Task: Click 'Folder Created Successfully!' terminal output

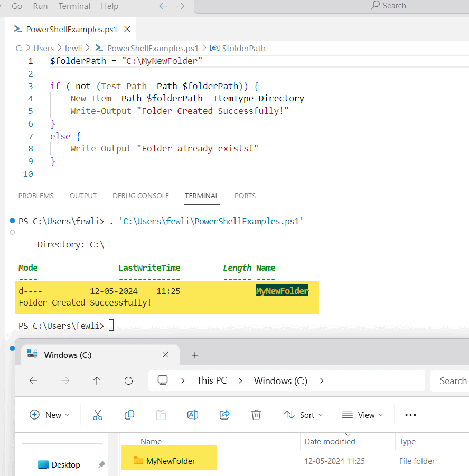Action: click(85, 302)
